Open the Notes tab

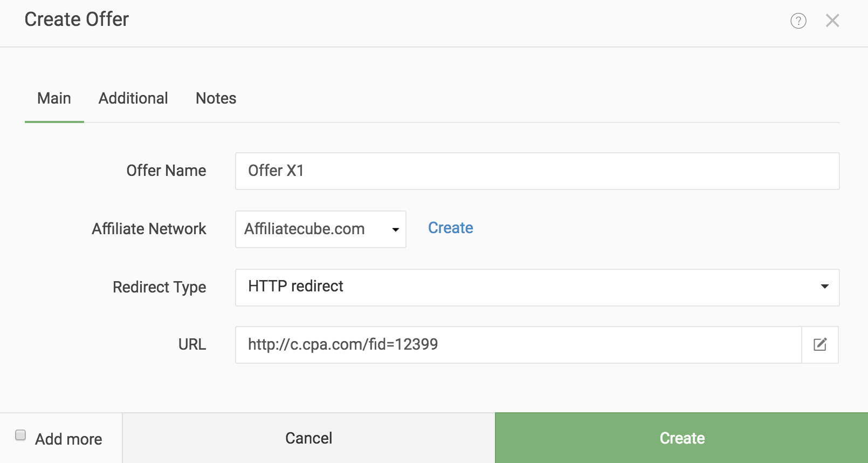click(x=216, y=98)
